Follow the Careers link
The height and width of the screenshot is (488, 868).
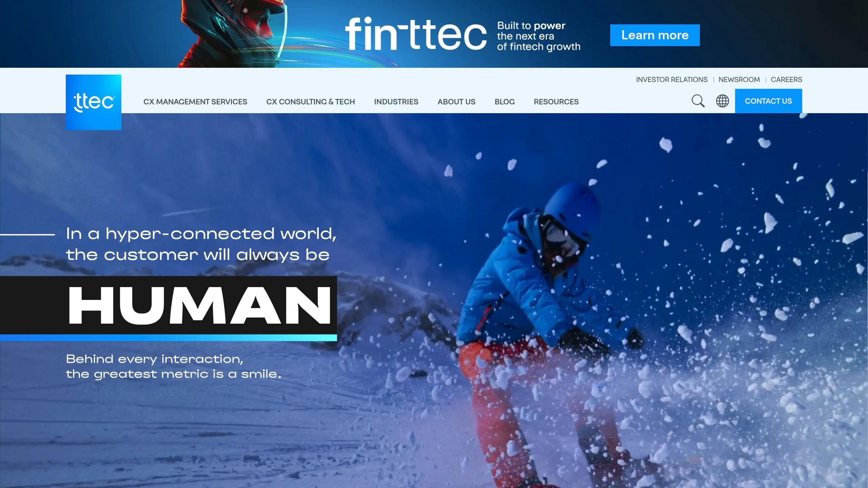tap(786, 80)
